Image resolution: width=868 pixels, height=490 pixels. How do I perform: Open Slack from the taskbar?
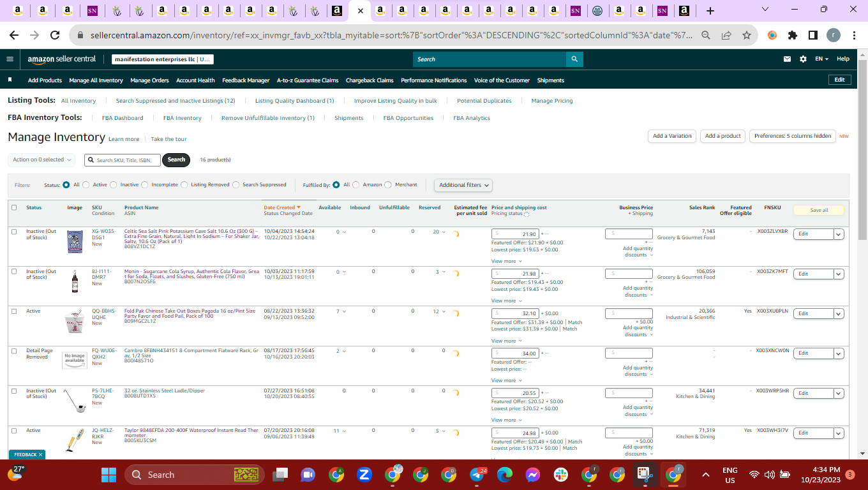tap(562, 475)
